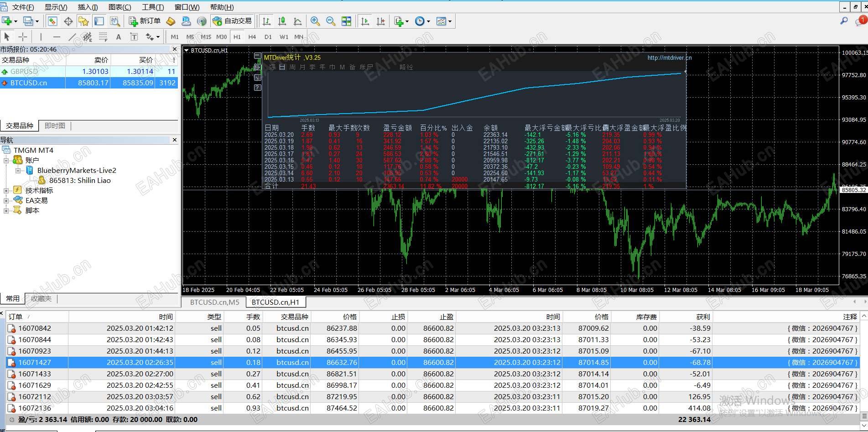
Task: Select the text label 'A' drawing tool
Action: [x=119, y=37]
